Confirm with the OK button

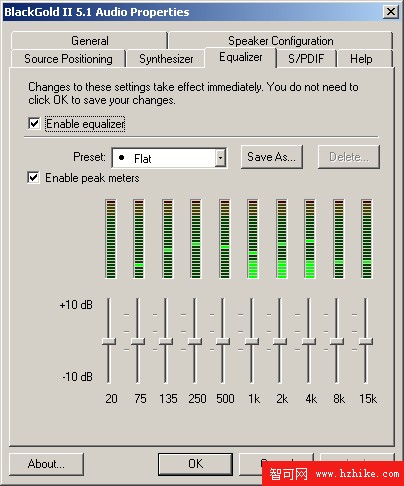(195, 464)
